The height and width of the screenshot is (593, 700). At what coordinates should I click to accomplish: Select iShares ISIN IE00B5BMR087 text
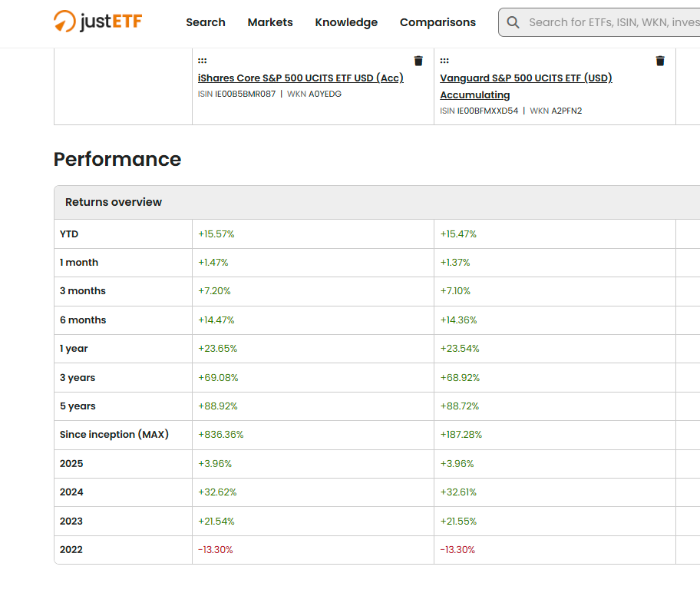pyautogui.click(x=236, y=94)
